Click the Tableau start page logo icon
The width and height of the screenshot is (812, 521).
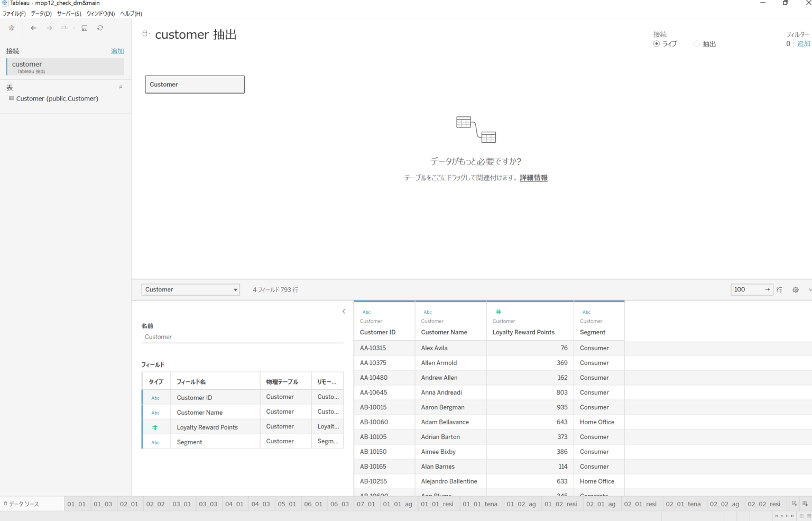tap(11, 28)
